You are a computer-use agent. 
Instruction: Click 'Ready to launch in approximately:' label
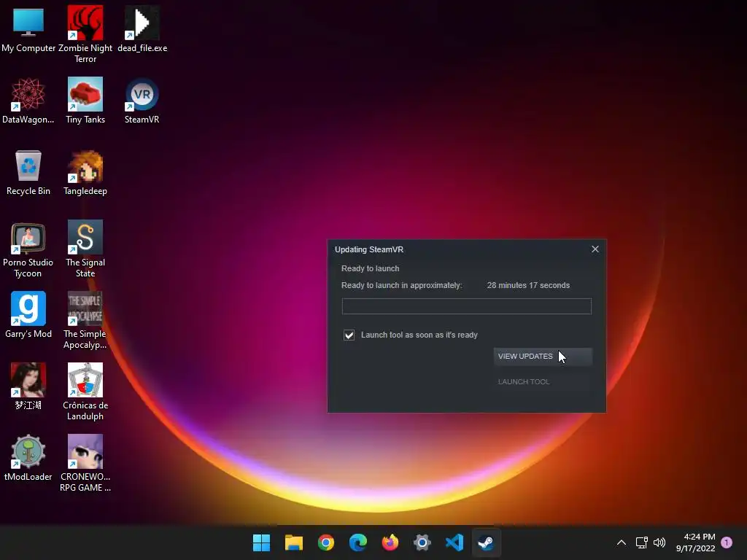pos(402,285)
